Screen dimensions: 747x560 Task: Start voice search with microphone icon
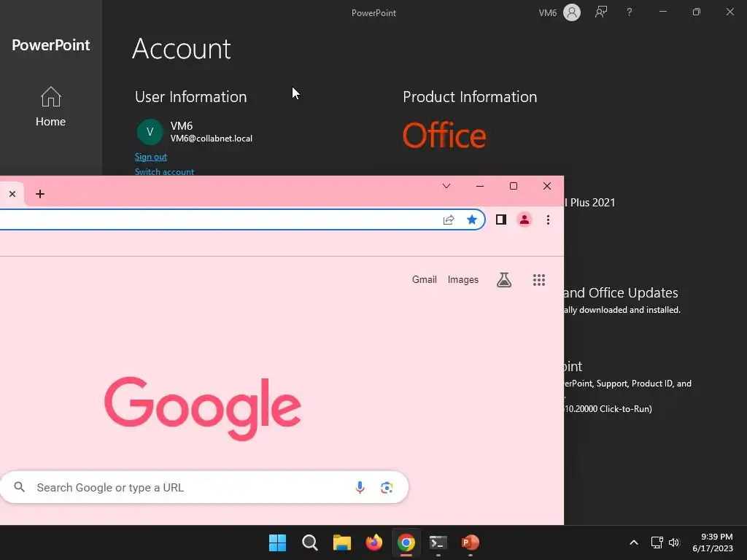(x=360, y=487)
